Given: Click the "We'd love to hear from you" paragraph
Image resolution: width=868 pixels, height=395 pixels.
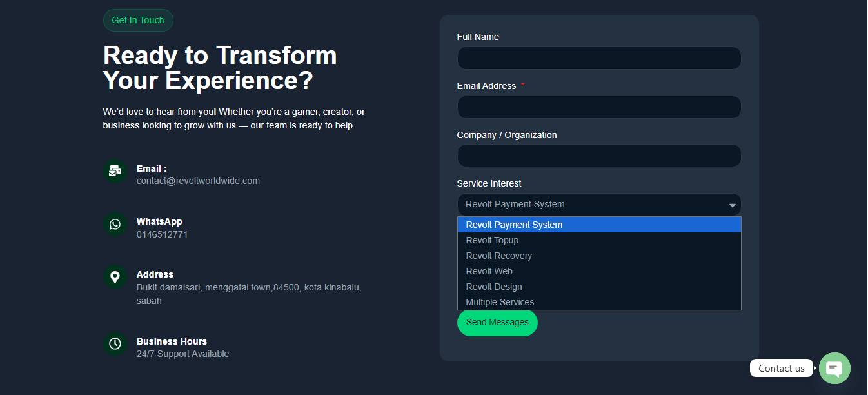Looking at the screenshot, I should pyautogui.click(x=234, y=119).
